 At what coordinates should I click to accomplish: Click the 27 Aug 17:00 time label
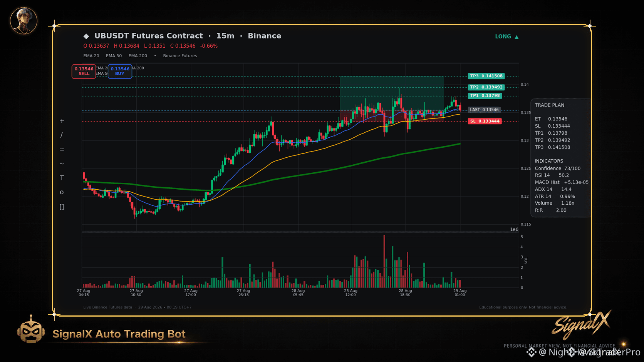(191, 293)
